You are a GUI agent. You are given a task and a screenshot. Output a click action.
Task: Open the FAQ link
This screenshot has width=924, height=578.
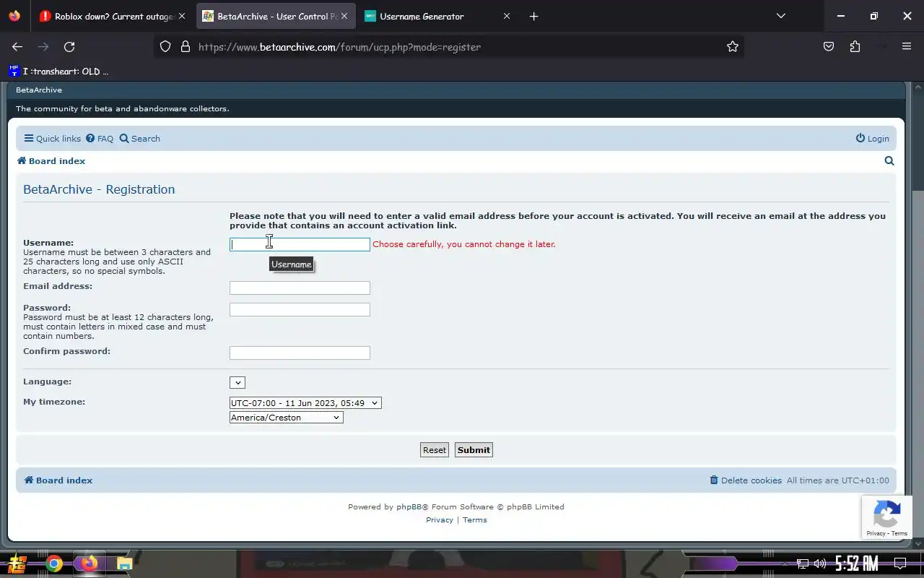tap(100, 139)
